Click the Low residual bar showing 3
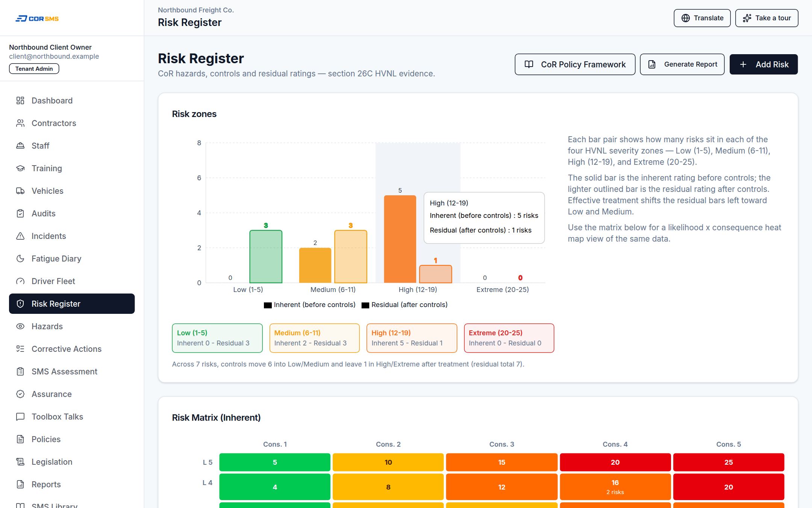The height and width of the screenshot is (508, 812). (266, 257)
